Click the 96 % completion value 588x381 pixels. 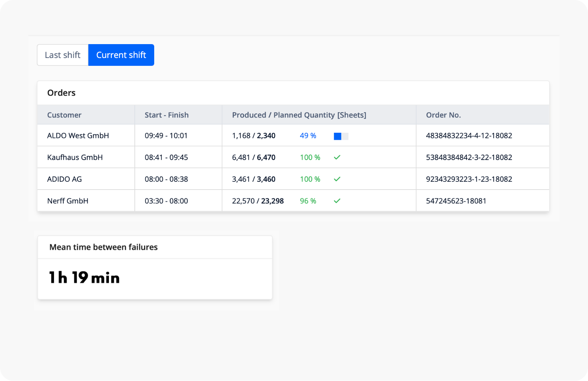[x=308, y=201]
